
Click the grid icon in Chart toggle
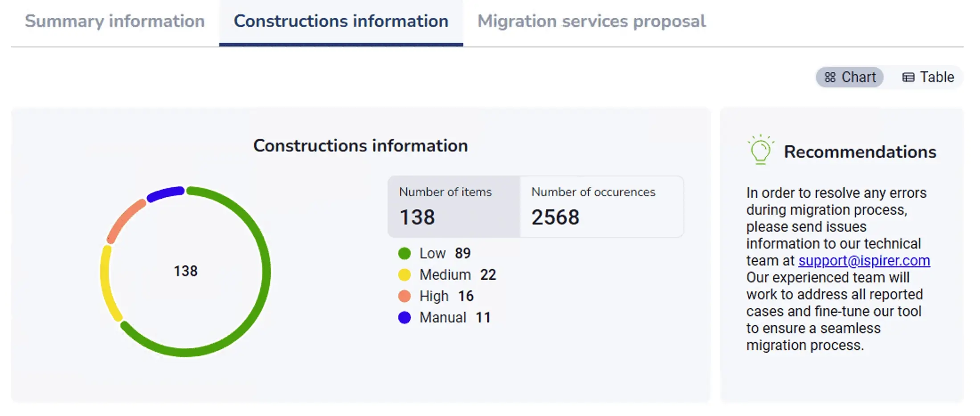[830, 77]
